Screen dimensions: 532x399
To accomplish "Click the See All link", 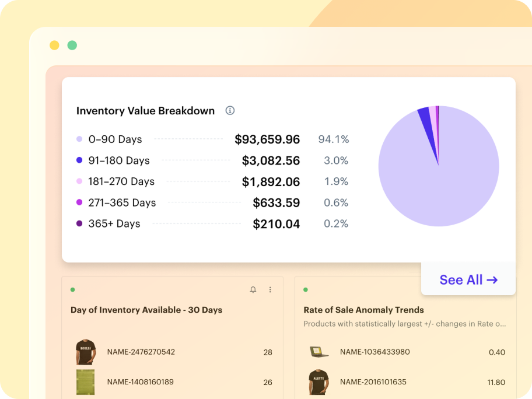I will click(468, 280).
